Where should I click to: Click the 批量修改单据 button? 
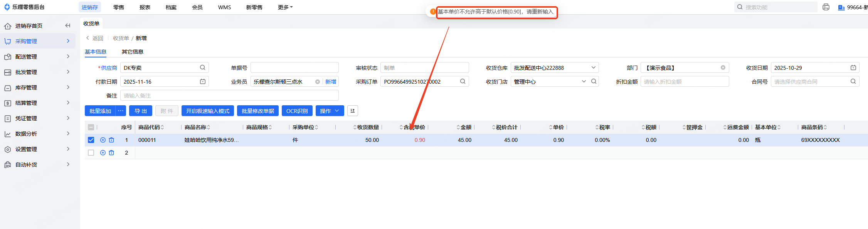point(258,111)
